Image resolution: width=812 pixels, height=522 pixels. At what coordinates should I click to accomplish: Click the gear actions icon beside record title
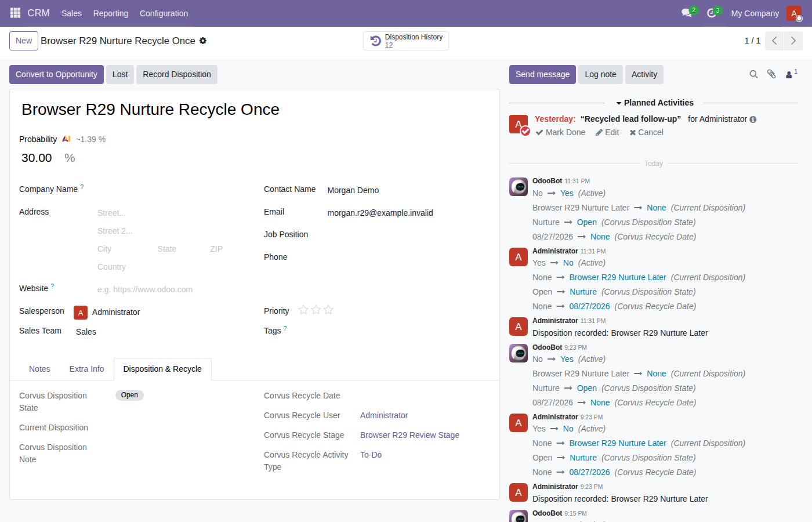203,41
